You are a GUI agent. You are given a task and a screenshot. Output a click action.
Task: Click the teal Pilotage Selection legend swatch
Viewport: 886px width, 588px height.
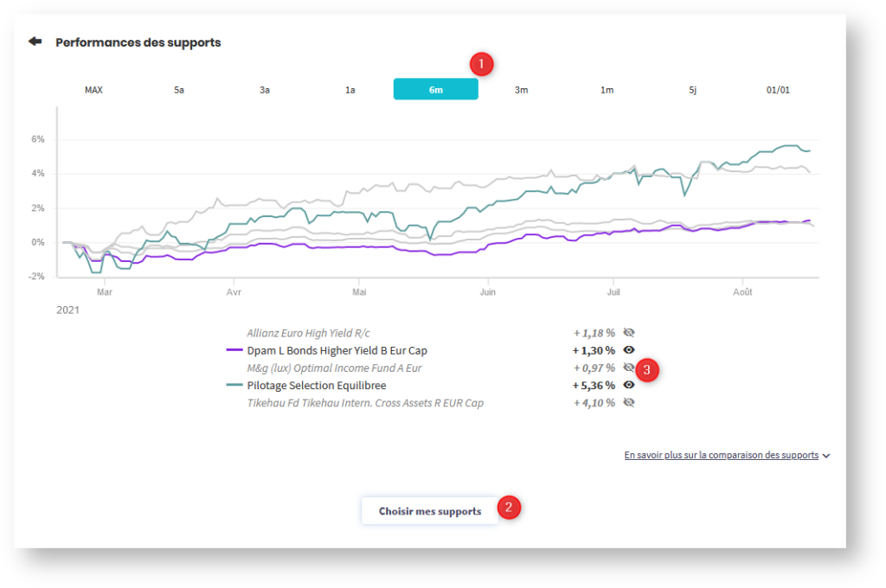click(x=234, y=385)
